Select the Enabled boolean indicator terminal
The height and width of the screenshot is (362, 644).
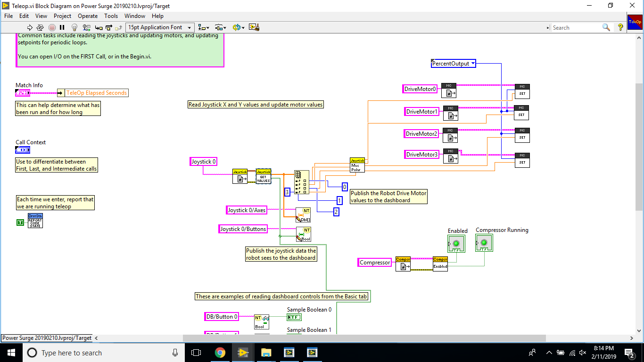[456, 244]
